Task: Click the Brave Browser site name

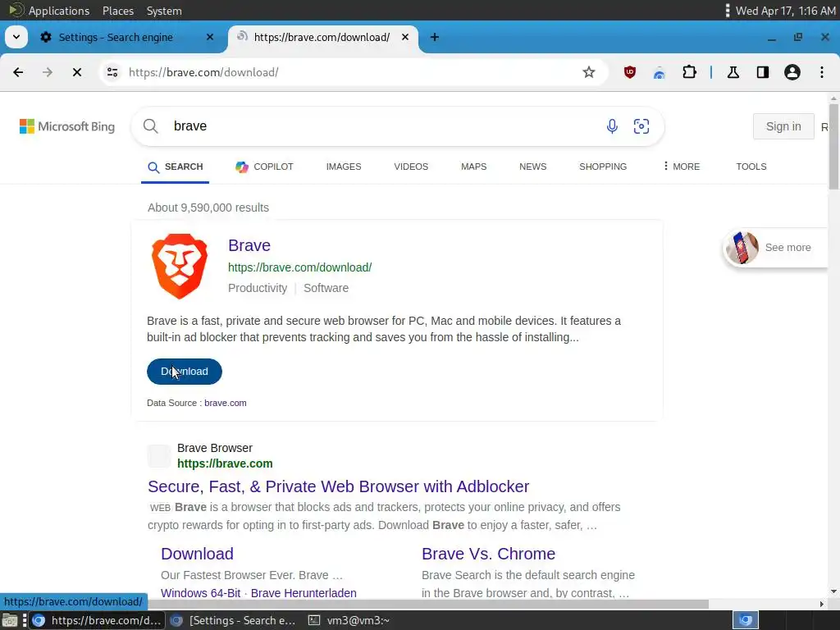Action: pos(215,448)
